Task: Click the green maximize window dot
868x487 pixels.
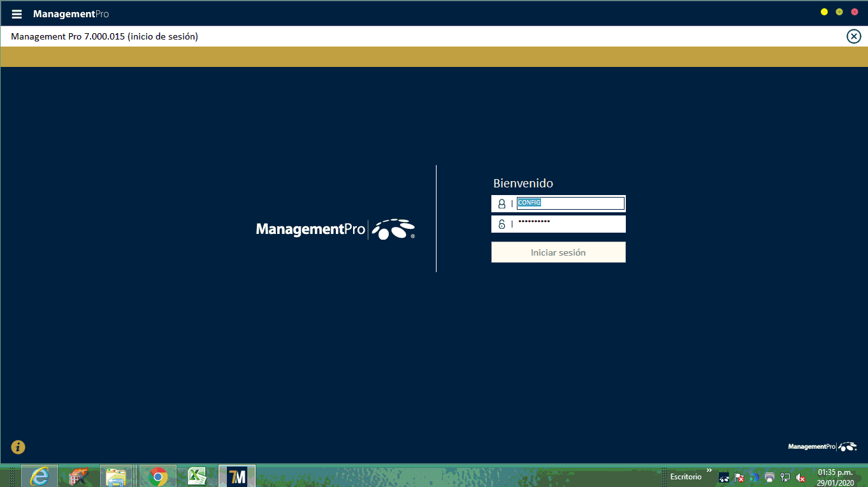Action: [x=839, y=12]
